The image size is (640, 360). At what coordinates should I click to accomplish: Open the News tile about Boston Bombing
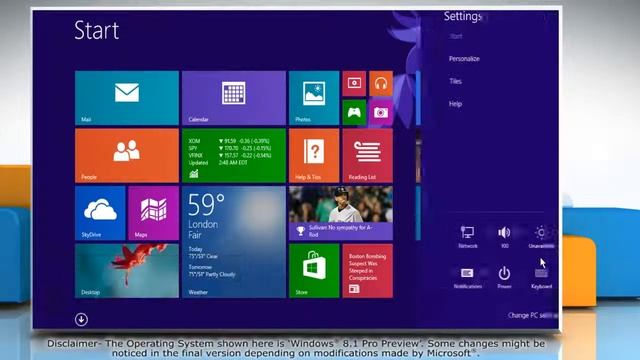367,271
